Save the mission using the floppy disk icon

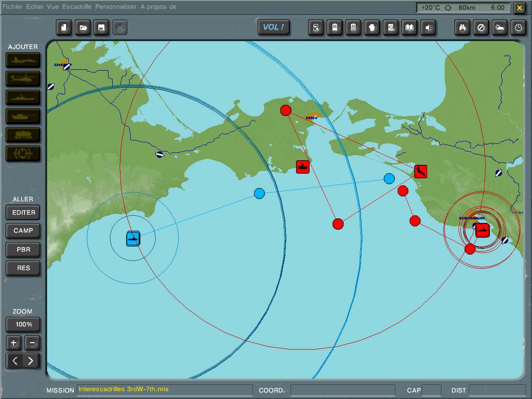(101, 28)
